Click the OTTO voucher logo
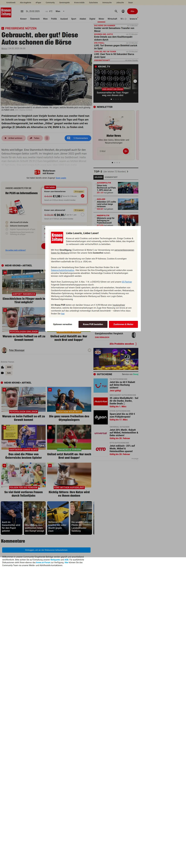 tap(101, 449)
